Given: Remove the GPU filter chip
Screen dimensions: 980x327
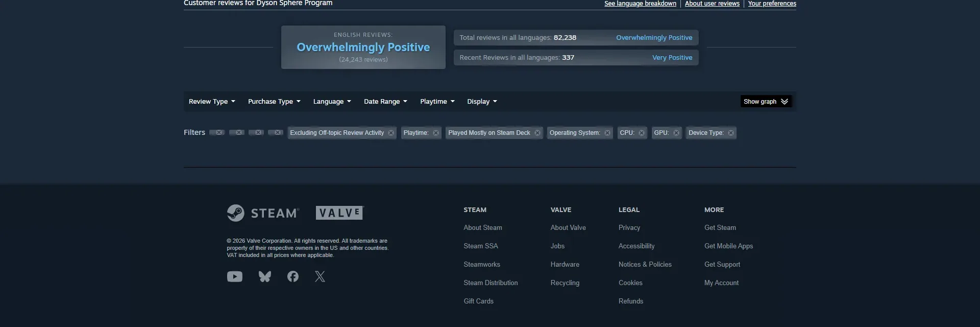Looking at the screenshot, I should pos(676,133).
